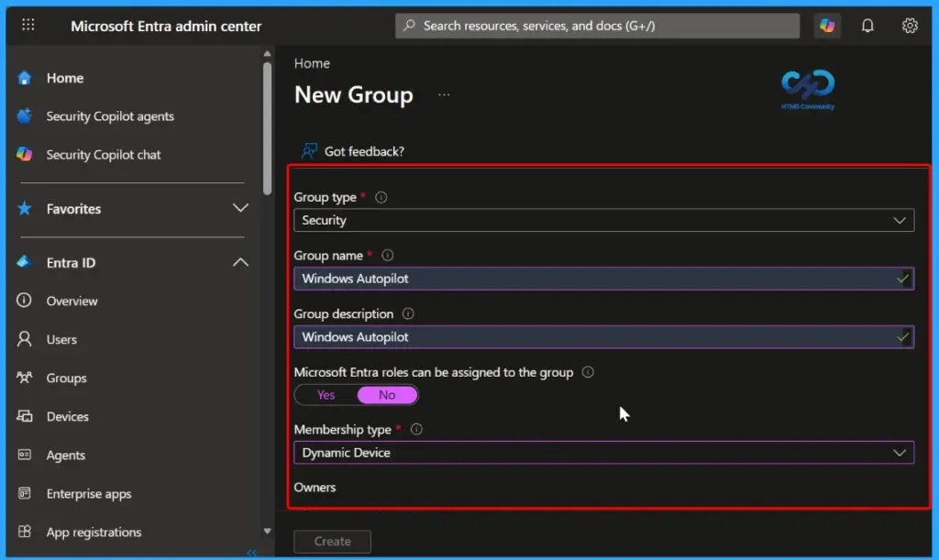This screenshot has height=560, width=939.
Task: Click the Entra ID diamond icon
Action: pyautogui.click(x=25, y=262)
